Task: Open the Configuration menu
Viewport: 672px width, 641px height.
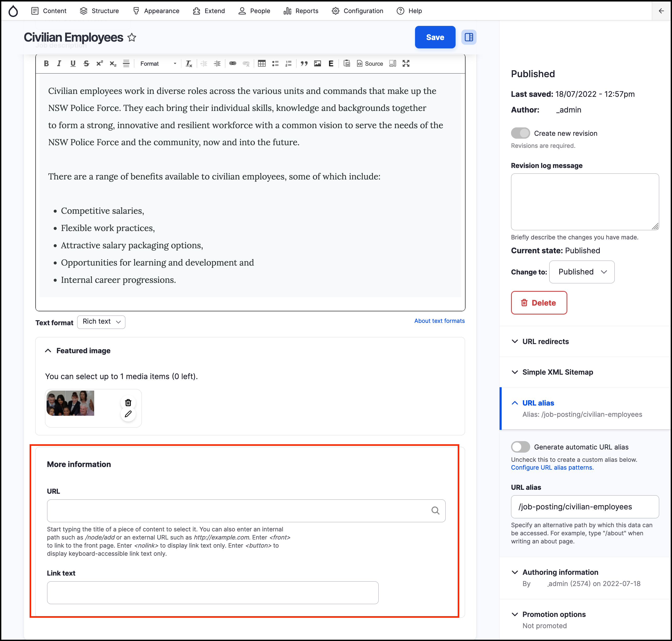Action: pyautogui.click(x=357, y=11)
